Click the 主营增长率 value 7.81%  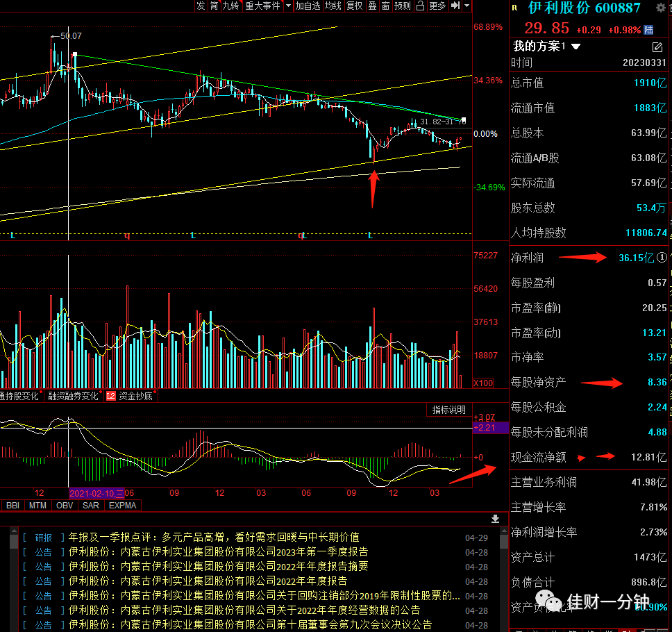coord(653,507)
